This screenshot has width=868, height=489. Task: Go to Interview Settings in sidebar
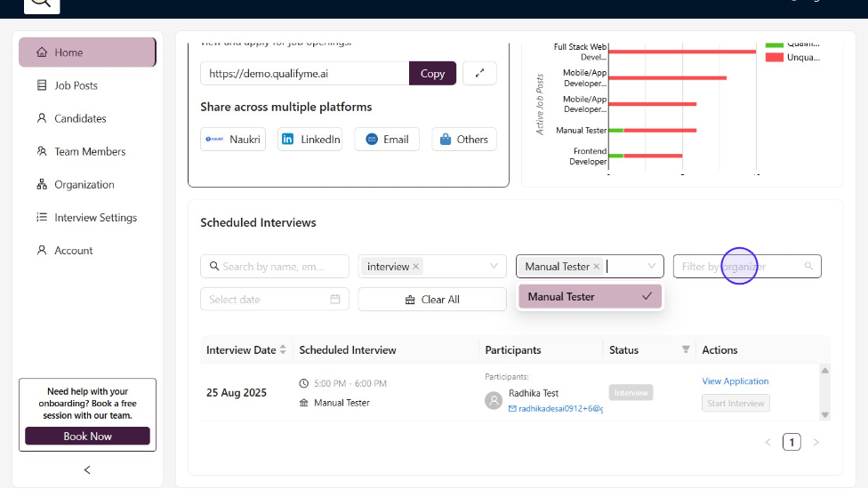tap(95, 218)
